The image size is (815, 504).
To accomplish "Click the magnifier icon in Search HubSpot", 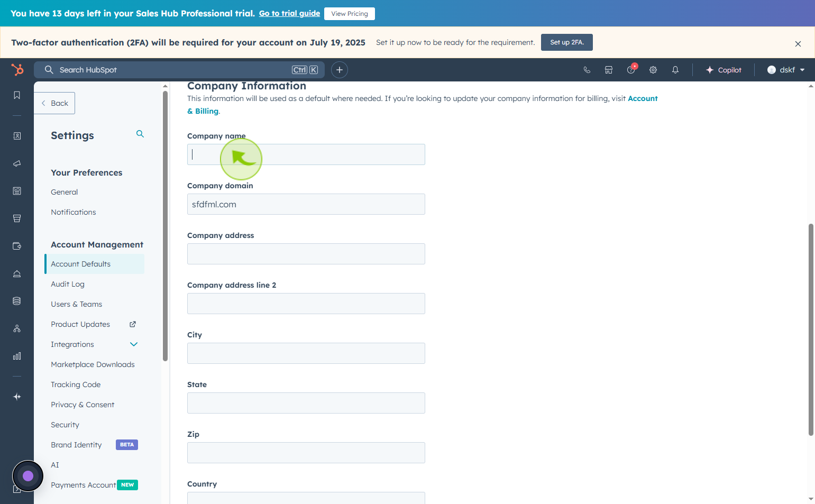I will [x=49, y=70].
